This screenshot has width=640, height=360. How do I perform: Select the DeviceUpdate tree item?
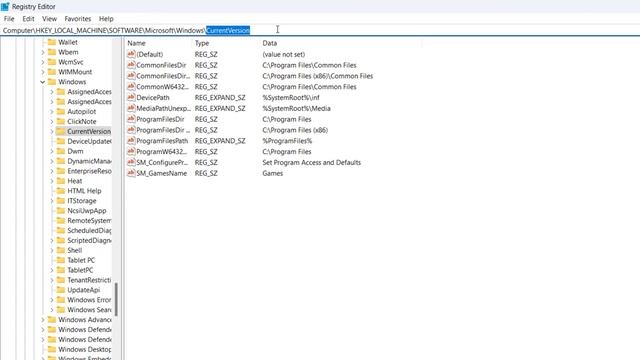[x=89, y=141]
